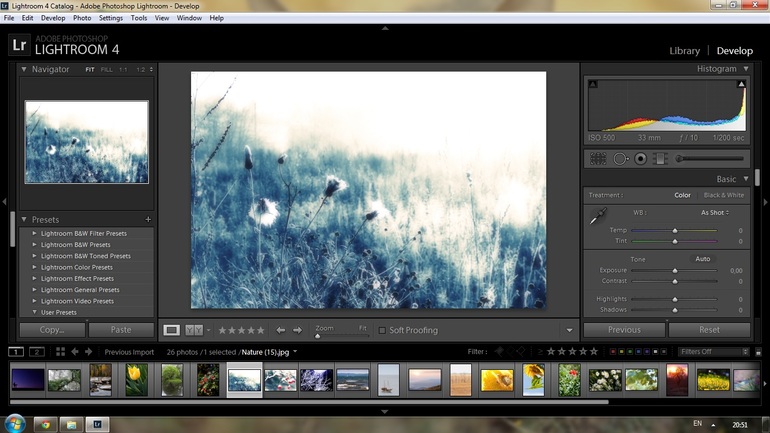The image size is (770, 433).
Task: Select the Crop Overlay tool
Action: (x=598, y=159)
